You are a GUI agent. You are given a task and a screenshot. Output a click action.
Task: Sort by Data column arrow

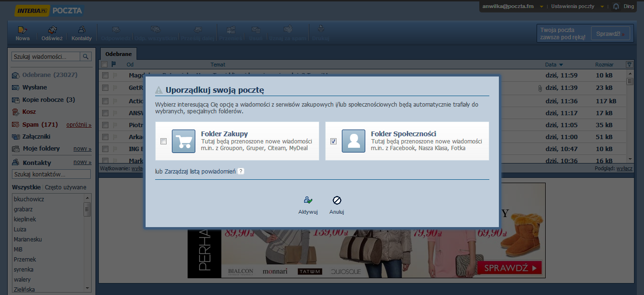[561, 65]
